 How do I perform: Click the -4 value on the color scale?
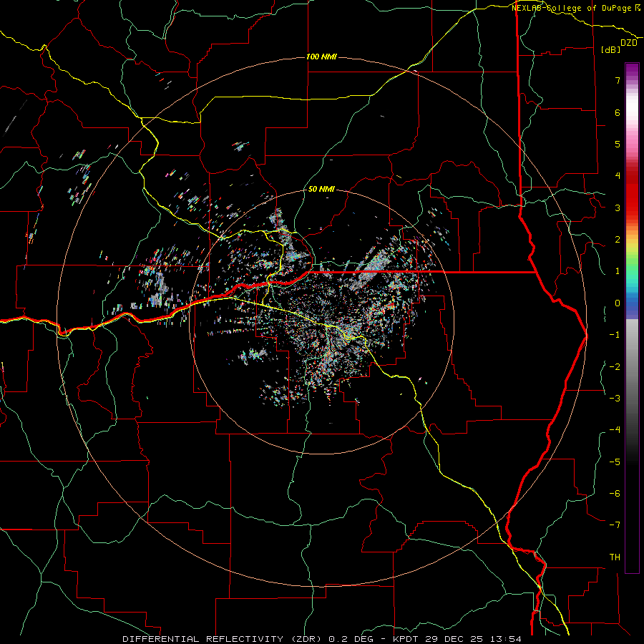click(x=615, y=430)
